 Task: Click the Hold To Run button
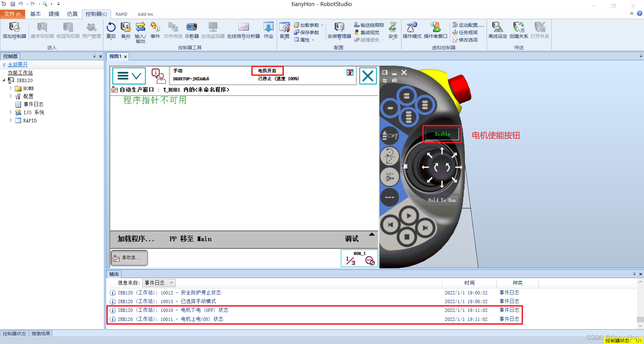click(442, 200)
